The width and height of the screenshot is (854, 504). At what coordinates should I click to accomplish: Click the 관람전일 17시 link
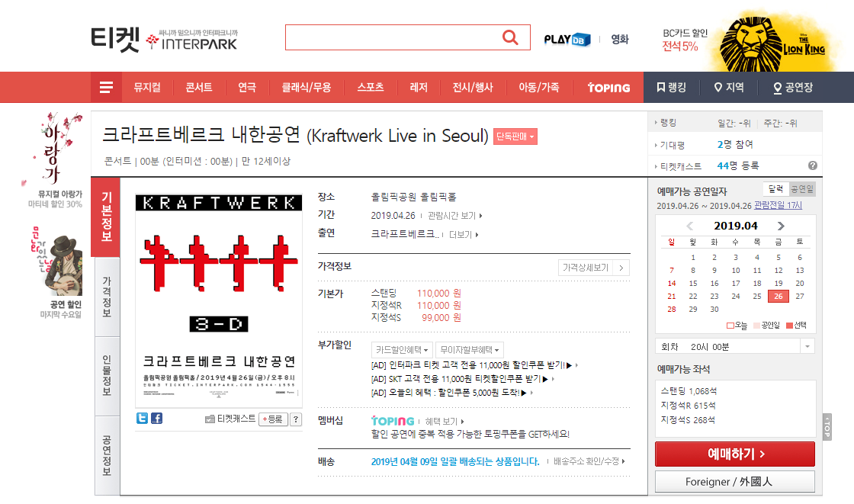(x=778, y=205)
